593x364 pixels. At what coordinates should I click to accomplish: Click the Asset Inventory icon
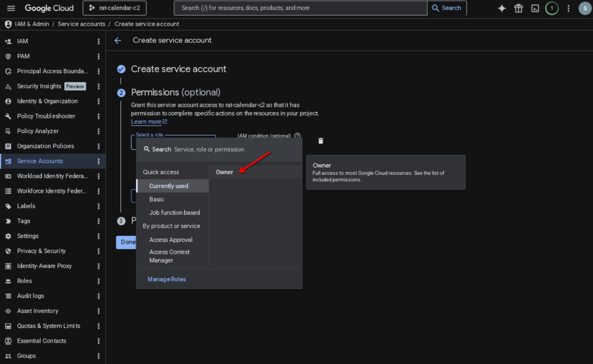(x=8, y=311)
